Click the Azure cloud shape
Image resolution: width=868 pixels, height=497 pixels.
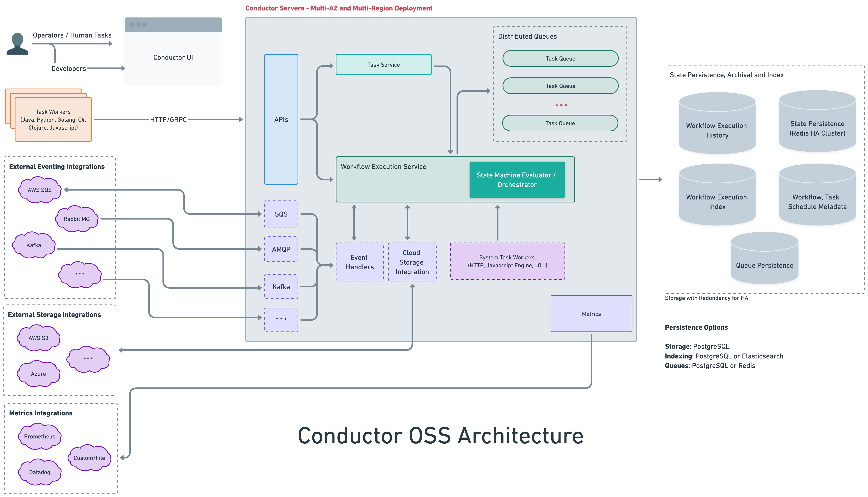click(x=38, y=374)
